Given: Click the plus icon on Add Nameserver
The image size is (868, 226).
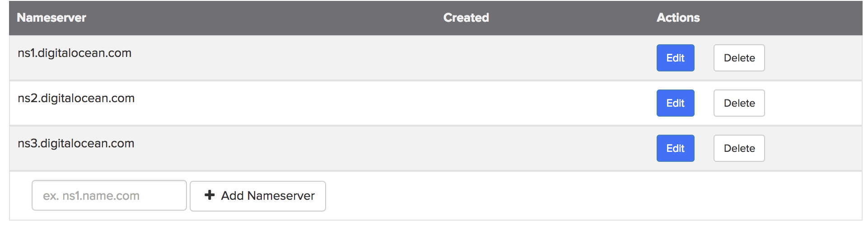Looking at the screenshot, I should (210, 195).
